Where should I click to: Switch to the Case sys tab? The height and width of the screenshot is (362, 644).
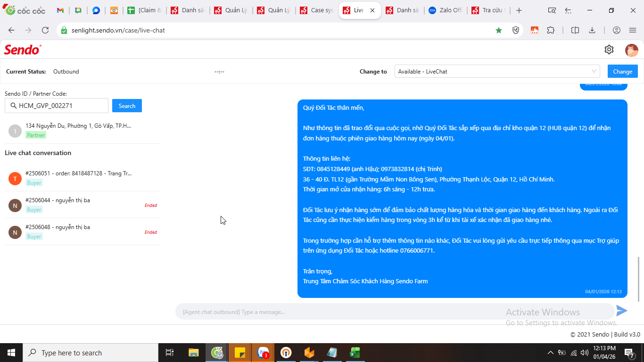(x=317, y=10)
